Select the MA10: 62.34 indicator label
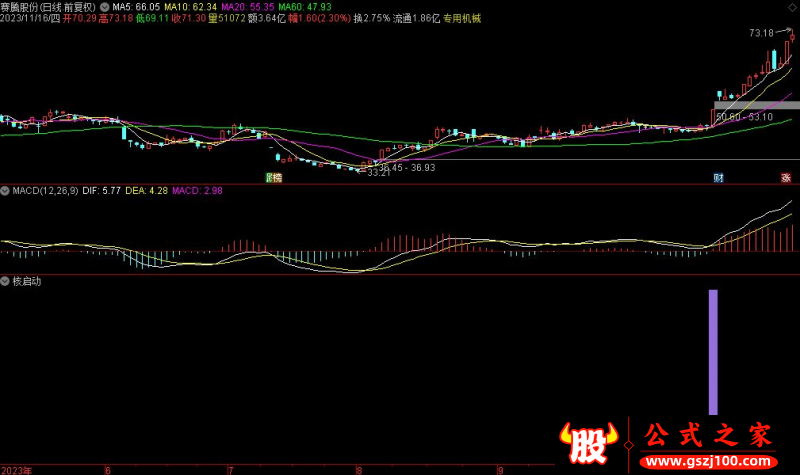The width and height of the screenshot is (800, 475). [x=190, y=7]
